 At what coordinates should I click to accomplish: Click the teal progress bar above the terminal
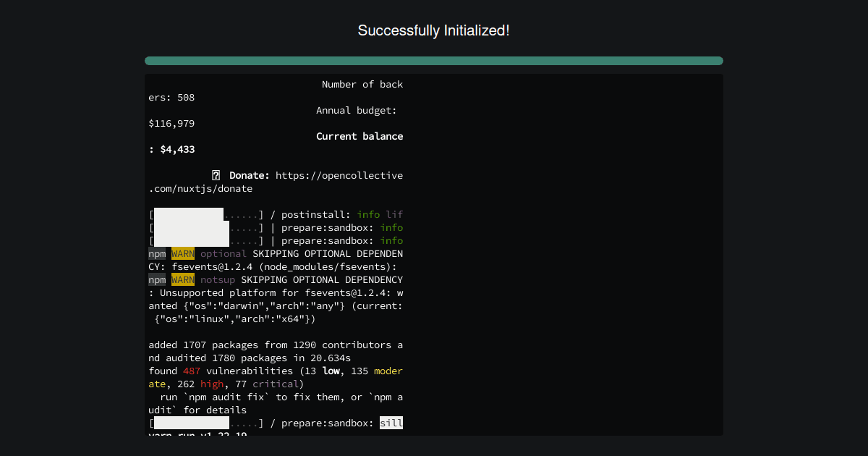click(x=434, y=61)
